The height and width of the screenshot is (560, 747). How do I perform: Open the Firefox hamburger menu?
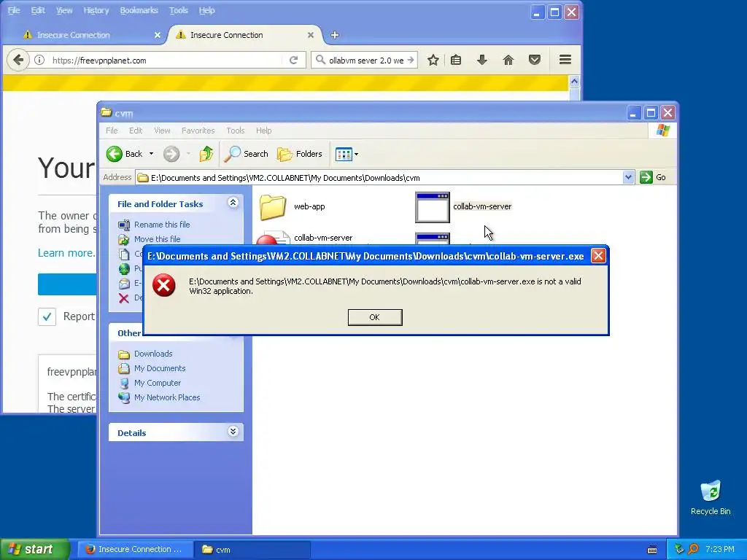click(565, 60)
